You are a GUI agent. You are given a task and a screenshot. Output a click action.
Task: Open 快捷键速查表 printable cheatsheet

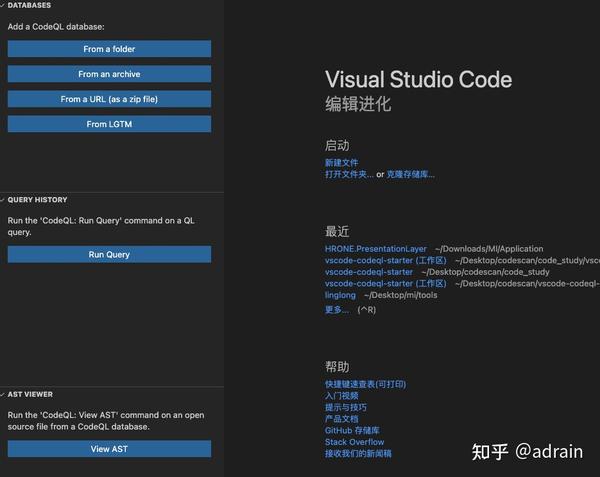365,384
